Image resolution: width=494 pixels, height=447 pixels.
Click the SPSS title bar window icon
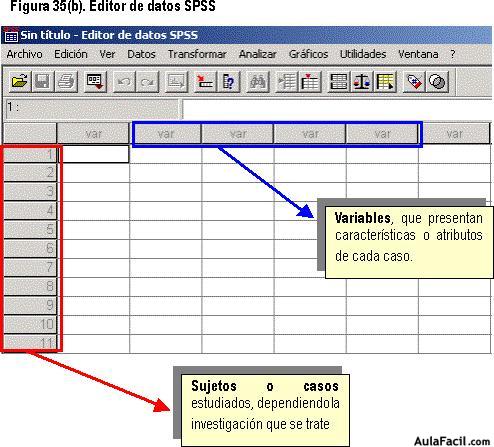[11, 36]
